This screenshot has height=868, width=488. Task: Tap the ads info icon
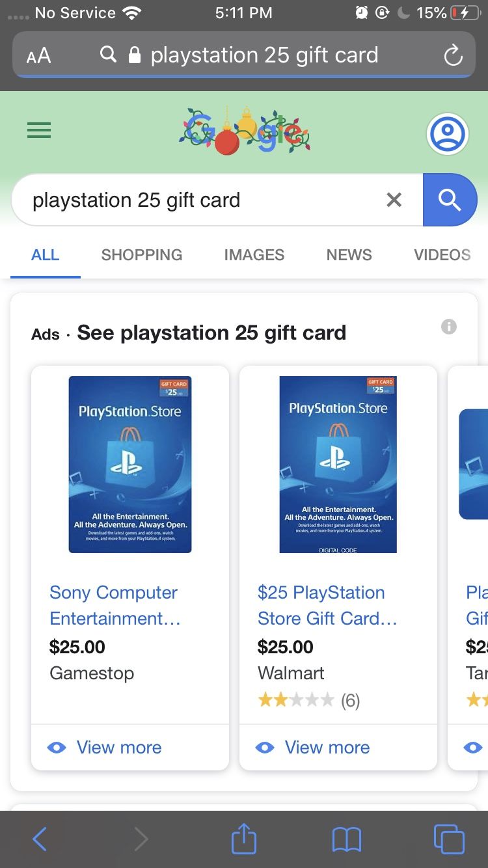[449, 327]
